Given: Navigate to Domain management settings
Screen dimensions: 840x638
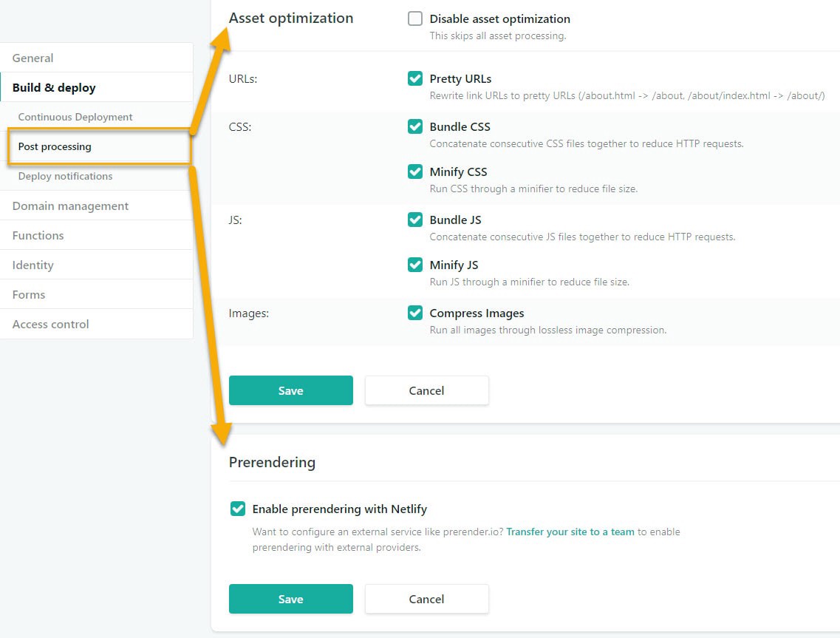Looking at the screenshot, I should click(70, 206).
